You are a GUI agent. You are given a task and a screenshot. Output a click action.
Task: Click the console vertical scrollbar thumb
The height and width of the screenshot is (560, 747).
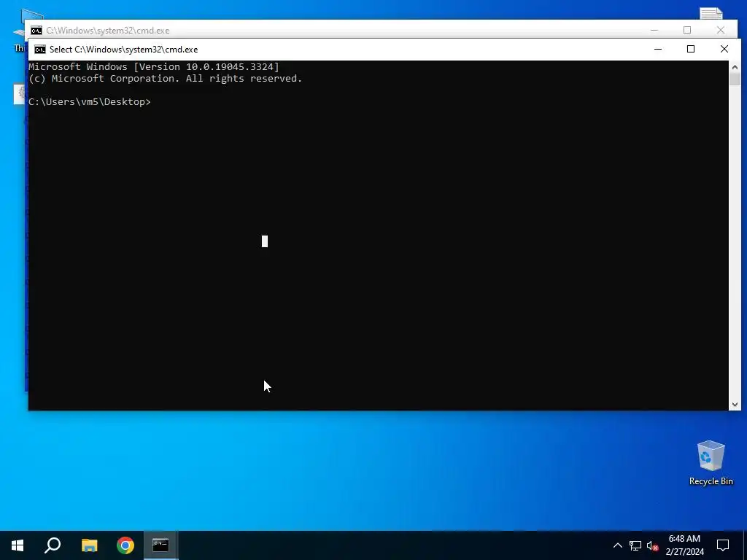735,79
